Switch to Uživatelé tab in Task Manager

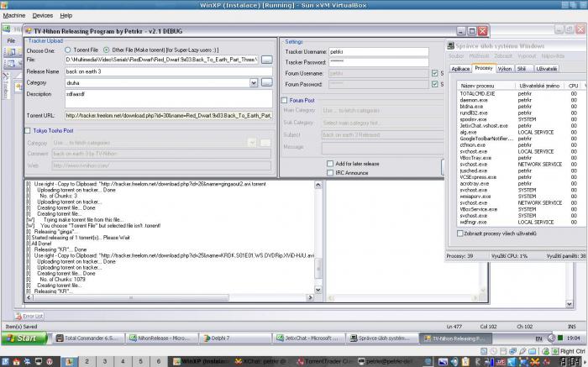tap(546, 69)
